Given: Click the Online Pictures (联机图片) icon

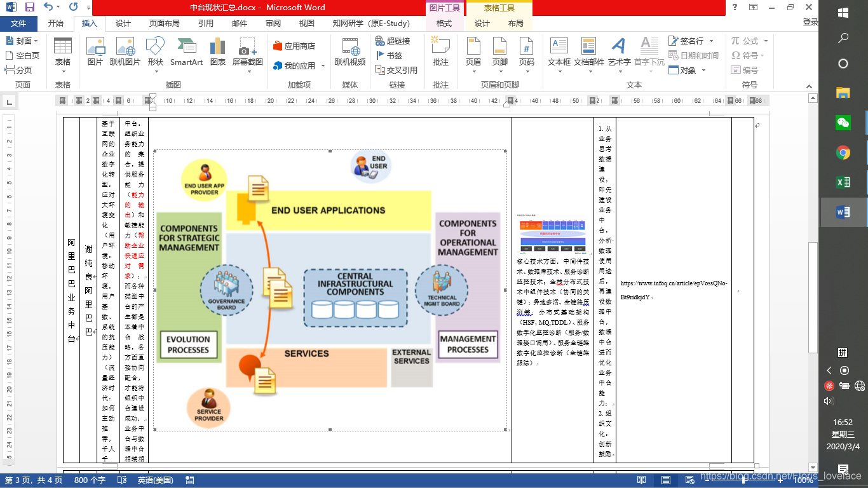Looking at the screenshot, I should pyautogui.click(x=125, y=52).
